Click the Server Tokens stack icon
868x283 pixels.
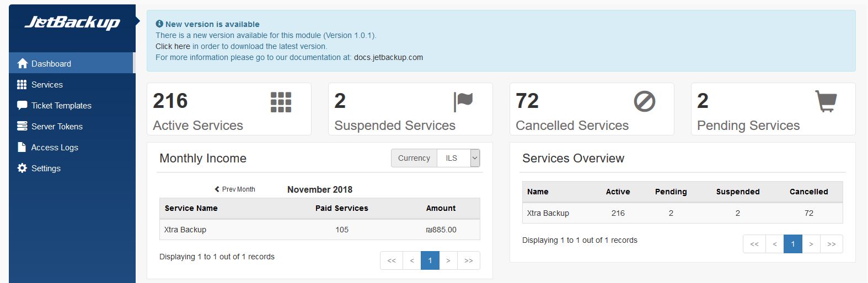pos(22,126)
